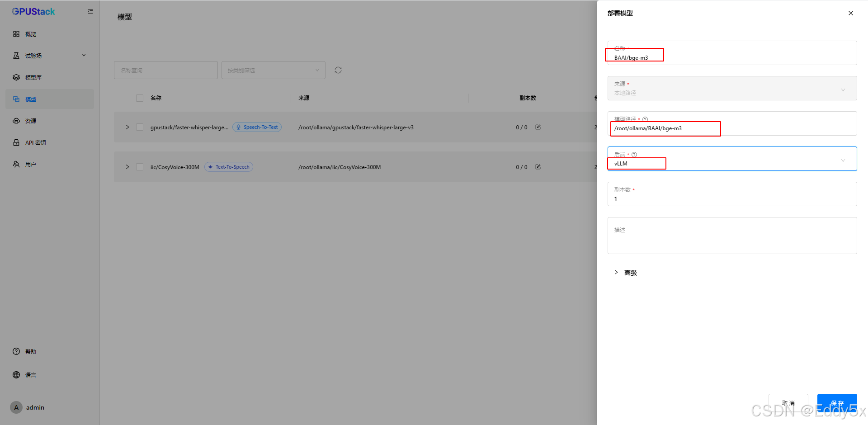Click the 名称查询 search field
Image resolution: width=868 pixels, height=425 pixels.
click(x=166, y=70)
